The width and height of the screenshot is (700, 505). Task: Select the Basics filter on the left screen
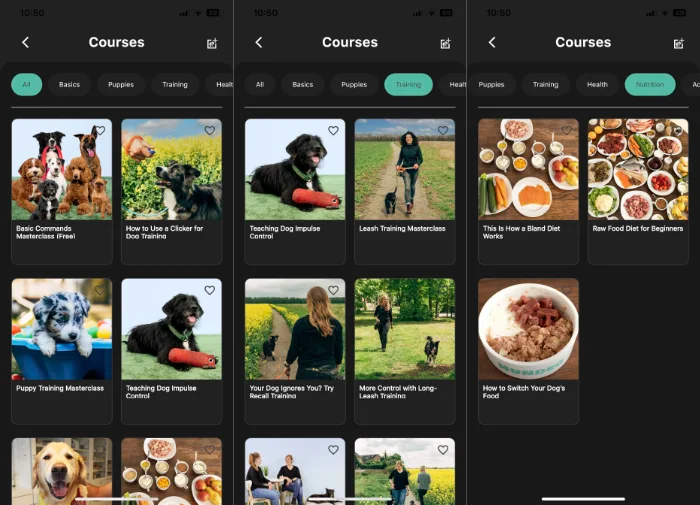coord(69,84)
